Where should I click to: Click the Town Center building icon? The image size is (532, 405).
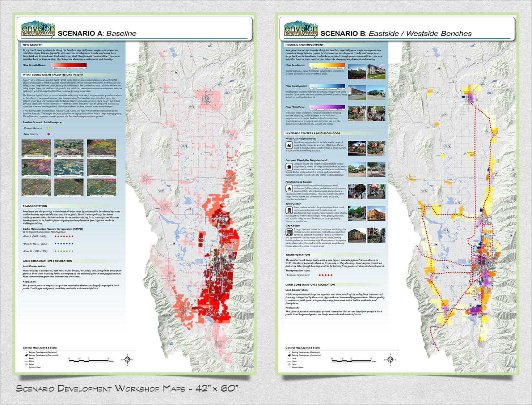coord(289,210)
